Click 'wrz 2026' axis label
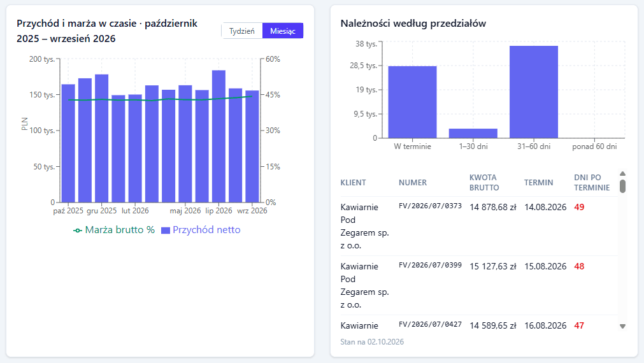 [x=252, y=211]
